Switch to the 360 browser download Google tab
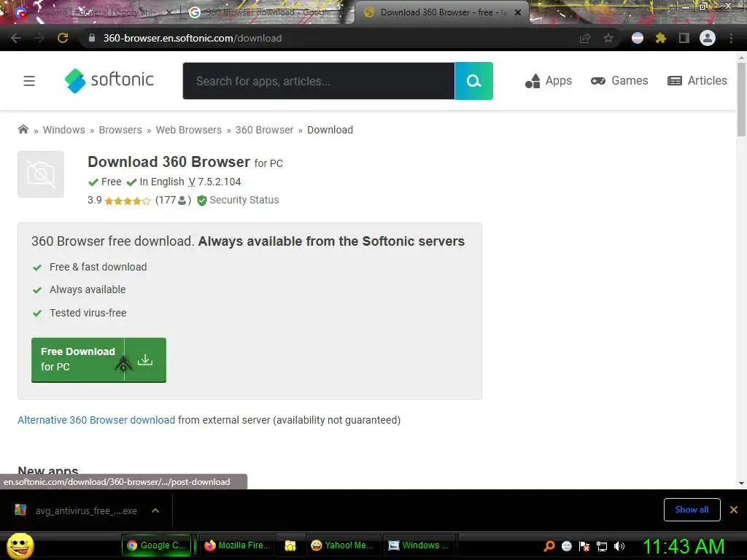This screenshot has width=747, height=560. point(267,12)
